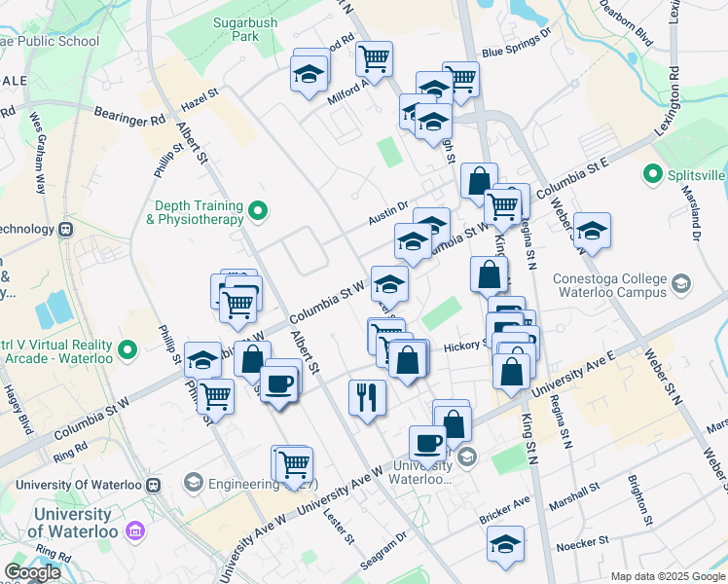Open the school marker near Noecker St

coord(505,544)
